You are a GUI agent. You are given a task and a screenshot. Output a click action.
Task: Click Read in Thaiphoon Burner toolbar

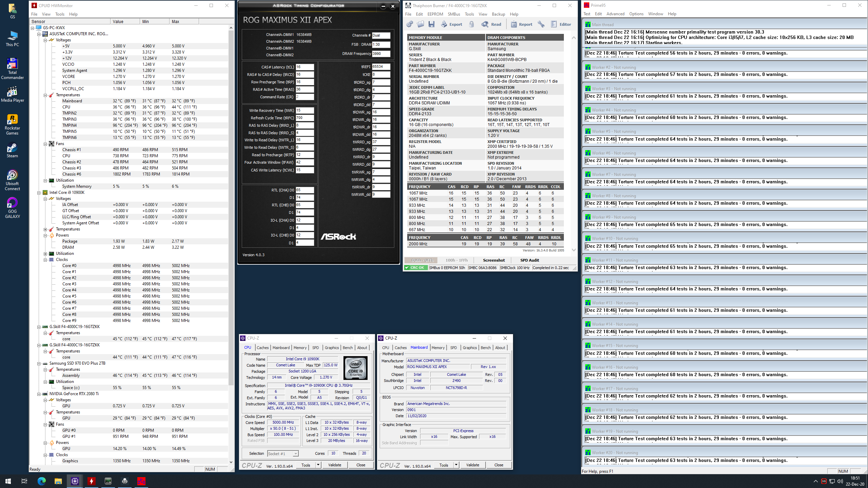pos(491,24)
